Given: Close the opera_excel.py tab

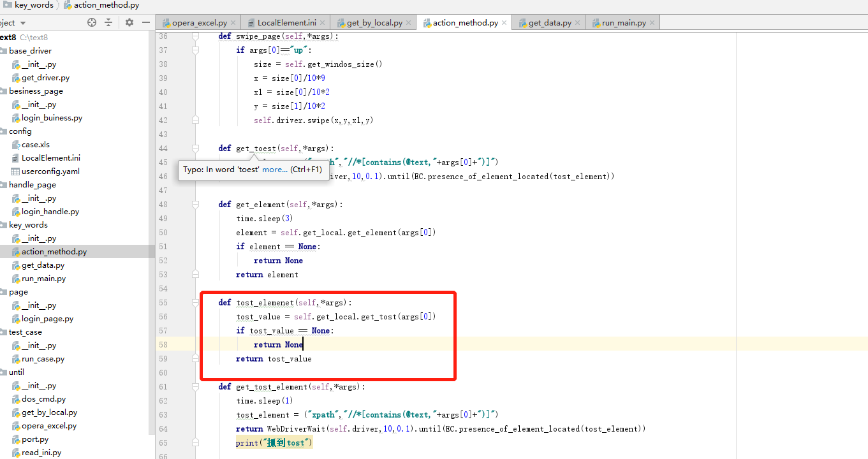Looking at the screenshot, I should point(233,23).
